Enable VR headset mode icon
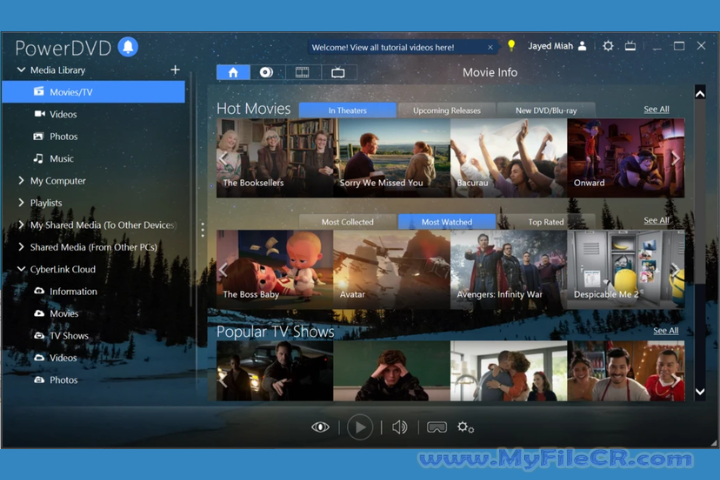Image resolution: width=720 pixels, height=480 pixels. pos(437,428)
